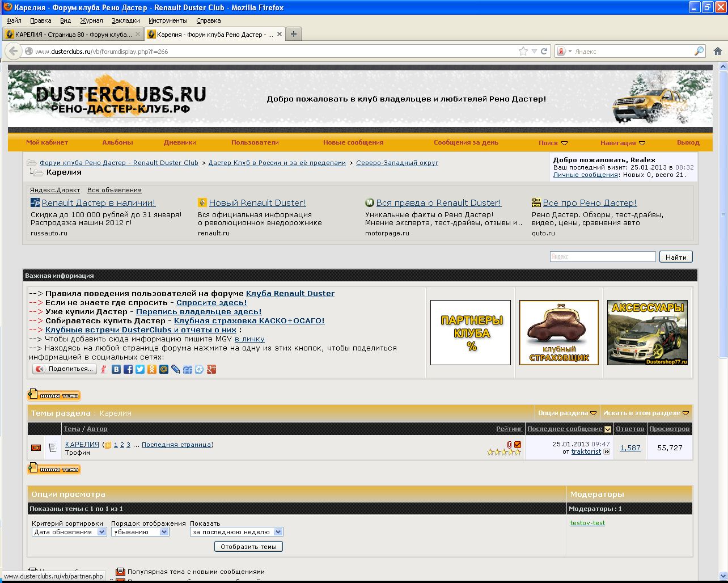Open the Журнал menu
The height and width of the screenshot is (583, 728).
[91, 20]
